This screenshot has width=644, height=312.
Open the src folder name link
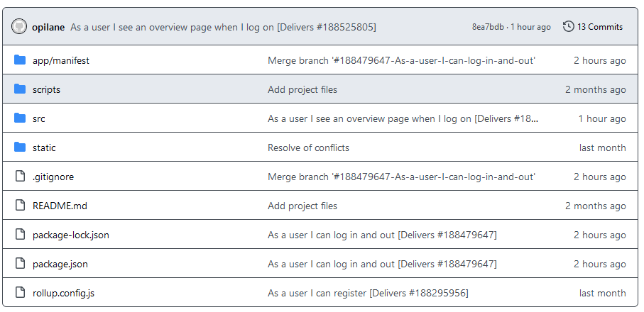[x=38, y=119]
